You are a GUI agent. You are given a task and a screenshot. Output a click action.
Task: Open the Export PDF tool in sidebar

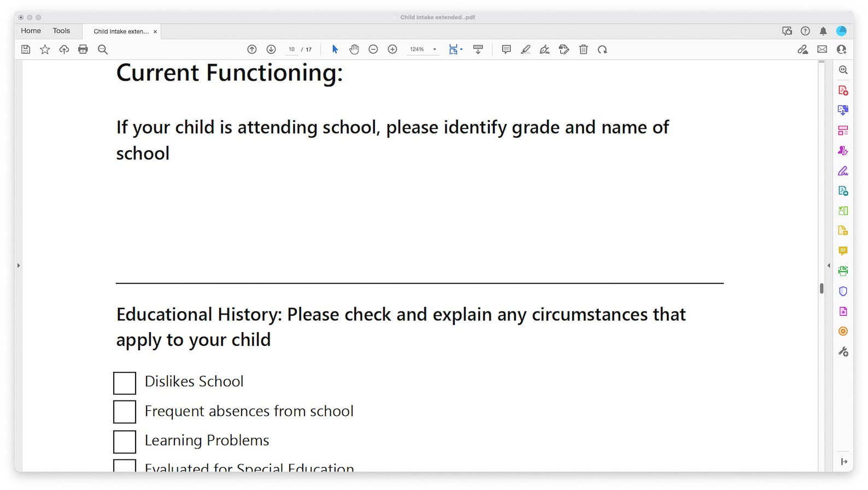coord(843,191)
